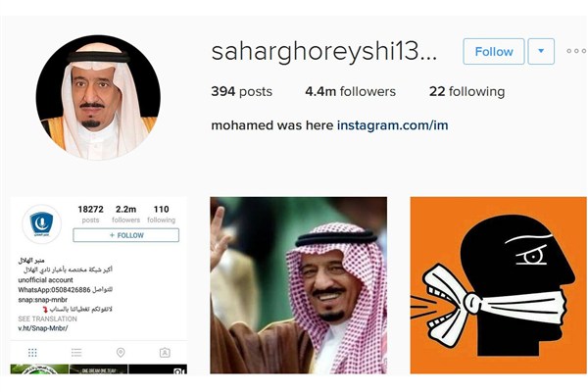Click the 394 posts count
The height and width of the screenshot is (392, 588).
point(241,91)
